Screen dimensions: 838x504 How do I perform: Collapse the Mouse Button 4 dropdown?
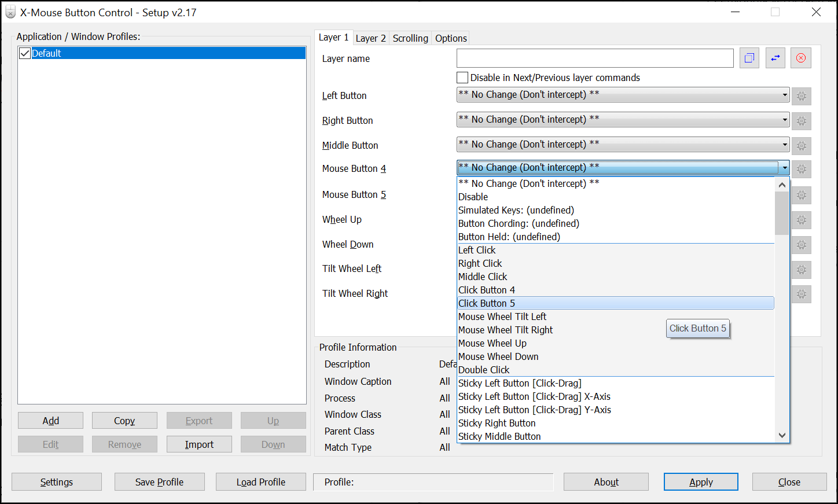coord(623,168)
